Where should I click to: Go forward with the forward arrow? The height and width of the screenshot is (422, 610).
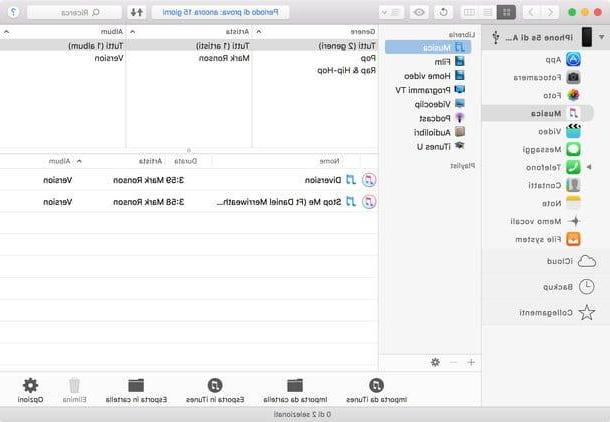(x=531, y=12)
